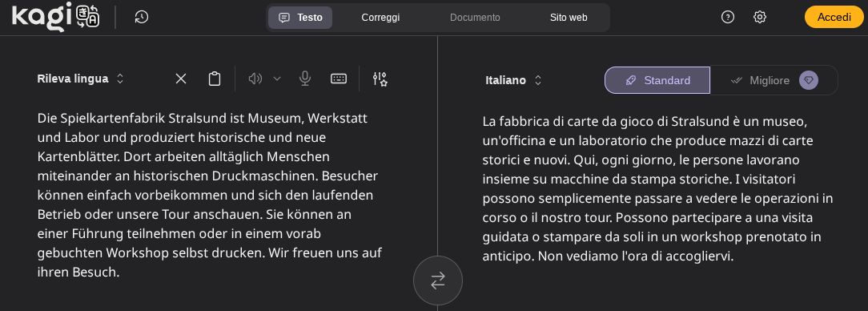The image size is (868, 311).
Task: Open translation options sliders icon
Action: point(380,79)
